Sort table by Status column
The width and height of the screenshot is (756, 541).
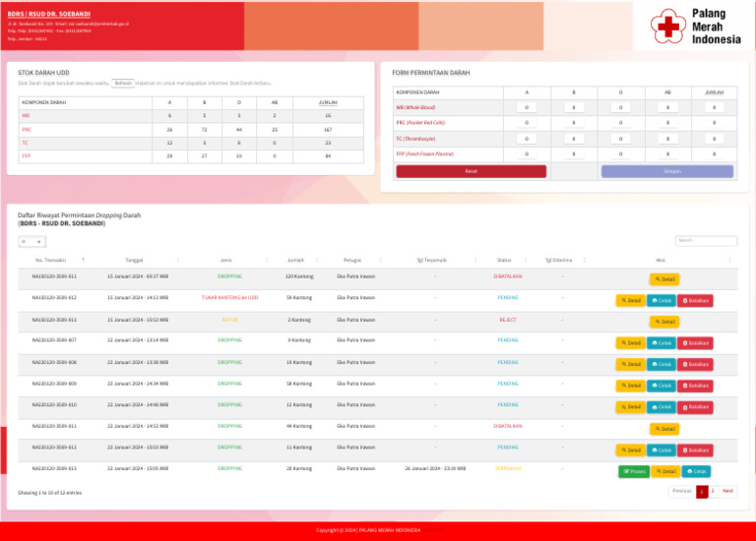pos(504,260)
